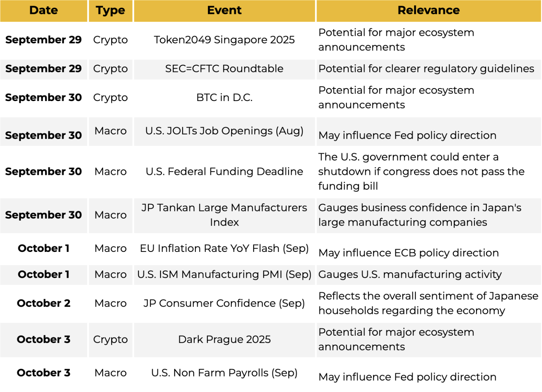Screen dimensions: 542x392
Task: Select the Dark Prague 2025 event cell
Action: (224, 339)
